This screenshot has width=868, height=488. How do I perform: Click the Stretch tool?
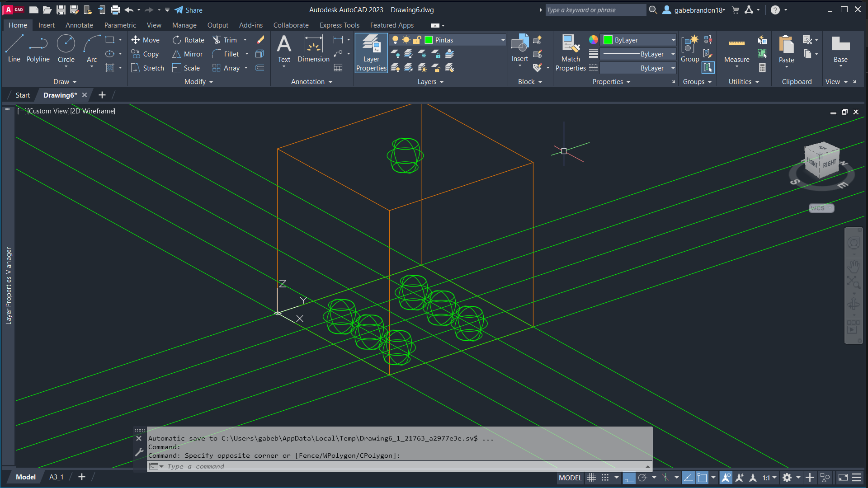pos(147,68)
